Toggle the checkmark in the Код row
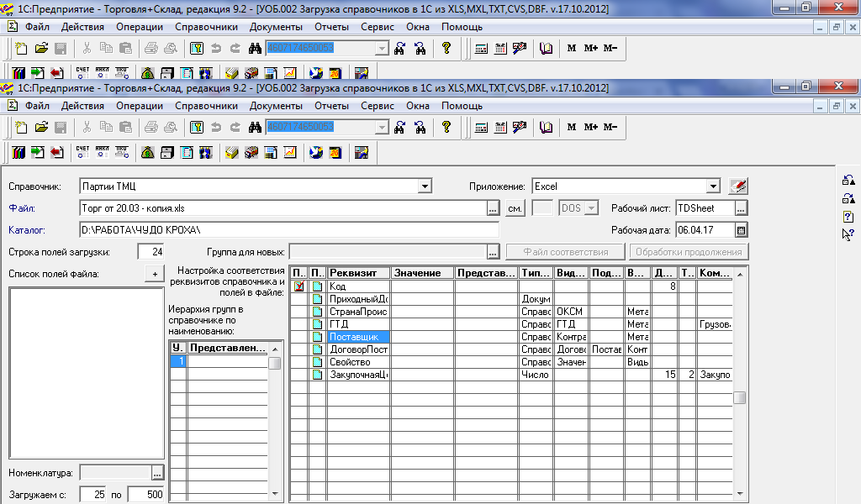The height and width of the screenshot is (504, 861). (x=298, y=286)
